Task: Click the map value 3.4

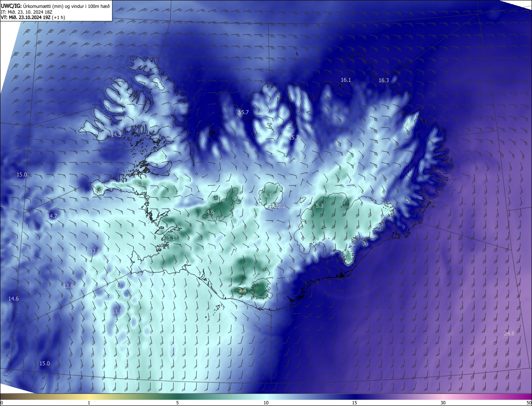Action: pyautogui.click(x=242, y=291)
